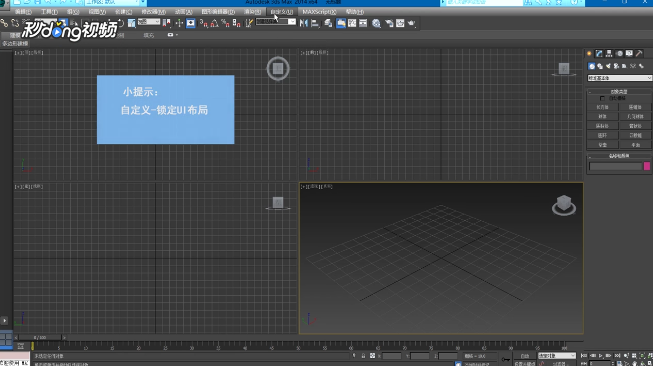The height and width of the screenshot is (366, 653).
Task: Click the Render Production teapot icon
Action: (x=411, y=23)
